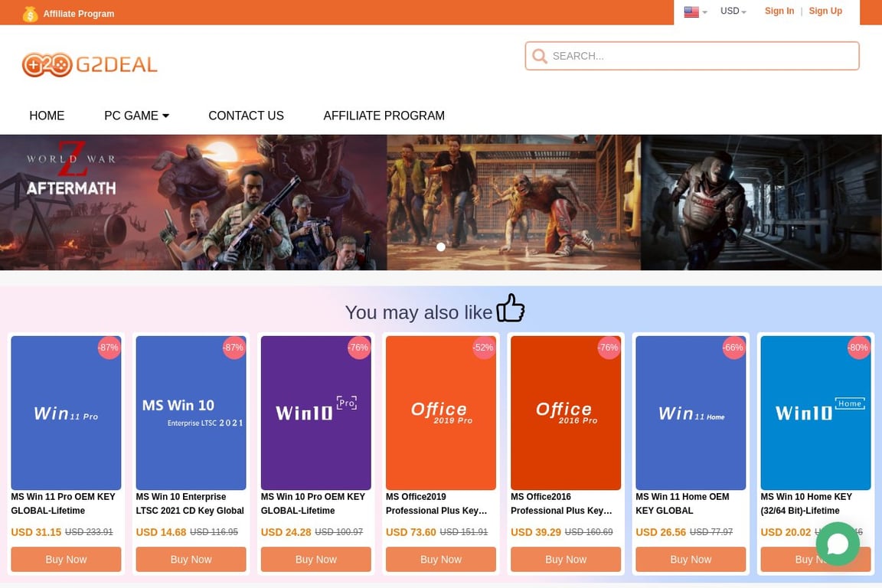Buy Now for Win 10 Enterprise LTSC
This screenshot has width=882, height=588.
click(191, 560)
